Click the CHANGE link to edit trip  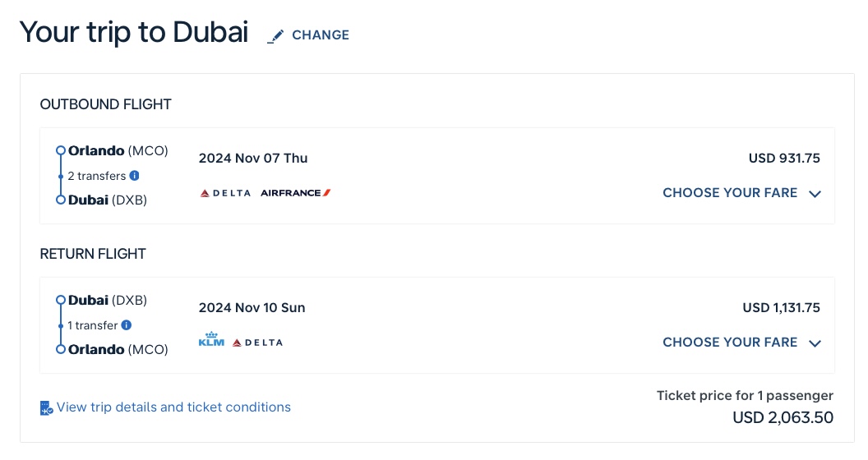tap(321, 35)
